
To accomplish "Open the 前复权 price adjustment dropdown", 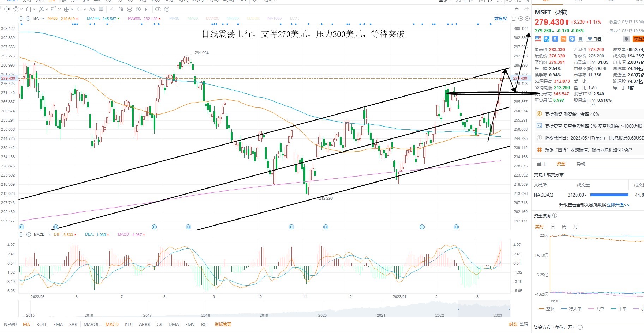I will coord(500,19).
